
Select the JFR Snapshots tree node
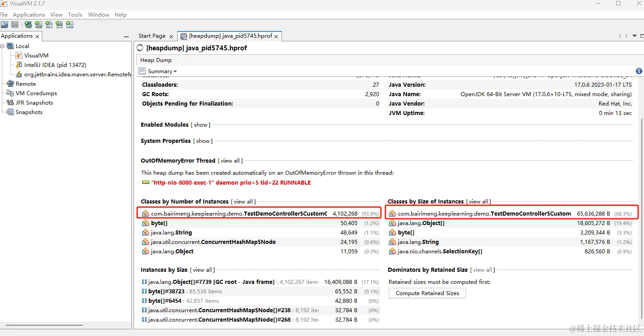(34, 102)
